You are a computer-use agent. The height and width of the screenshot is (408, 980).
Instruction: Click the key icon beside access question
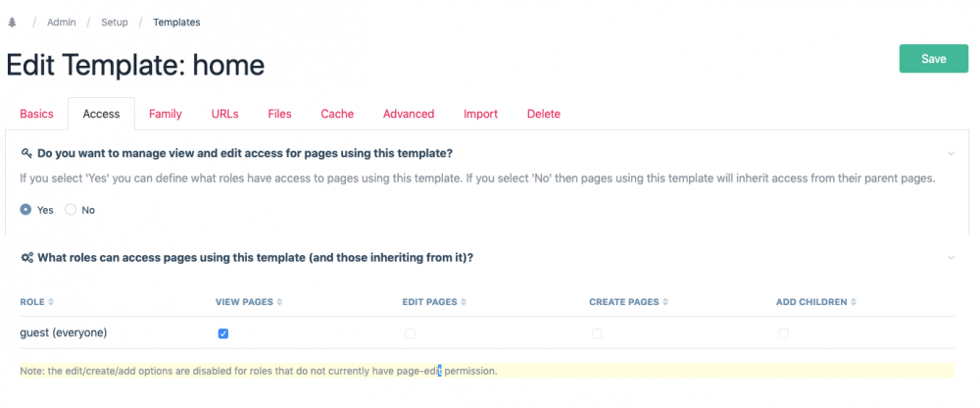[26, 154]
